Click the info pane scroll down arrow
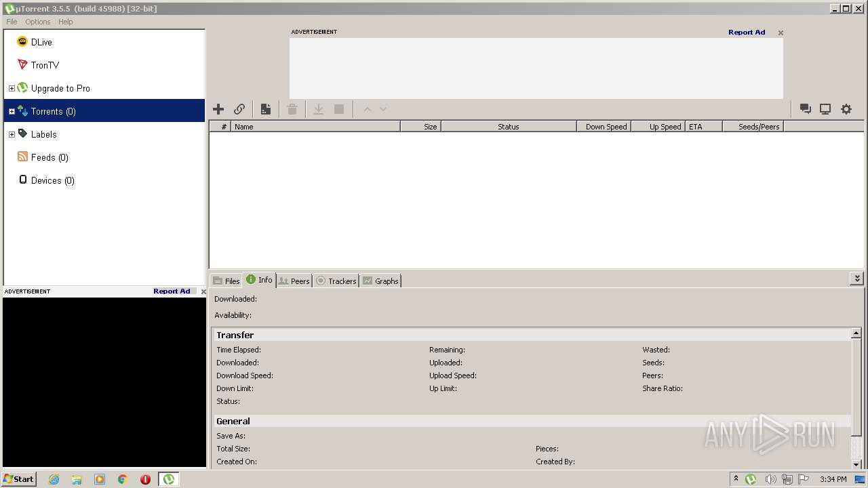Viewport: 868px width, 488px height. tap(856, 464)
